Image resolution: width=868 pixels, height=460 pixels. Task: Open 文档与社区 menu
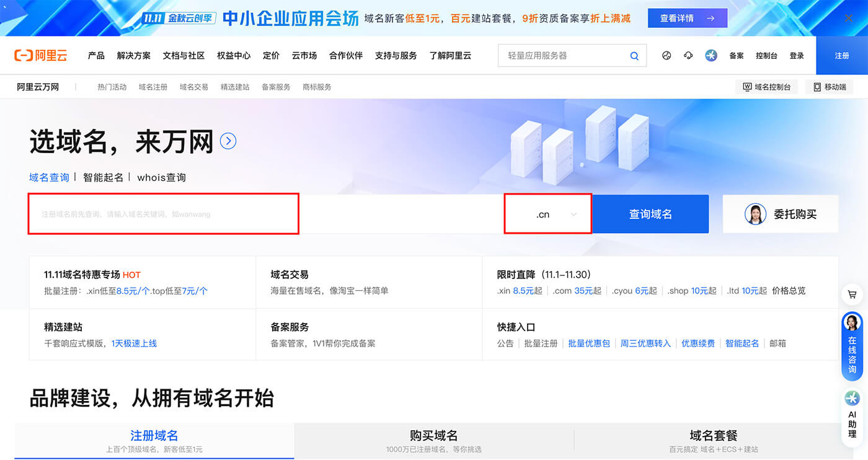pos(184,56)
